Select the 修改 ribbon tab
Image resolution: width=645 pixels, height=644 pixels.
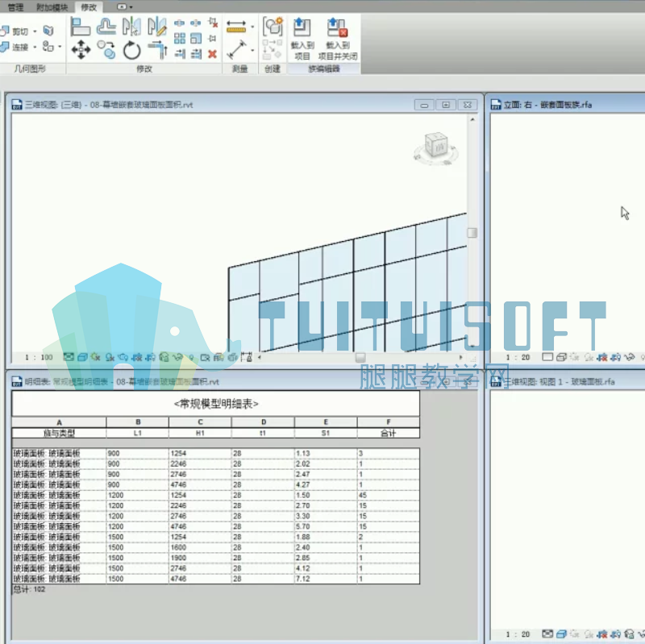89,7
